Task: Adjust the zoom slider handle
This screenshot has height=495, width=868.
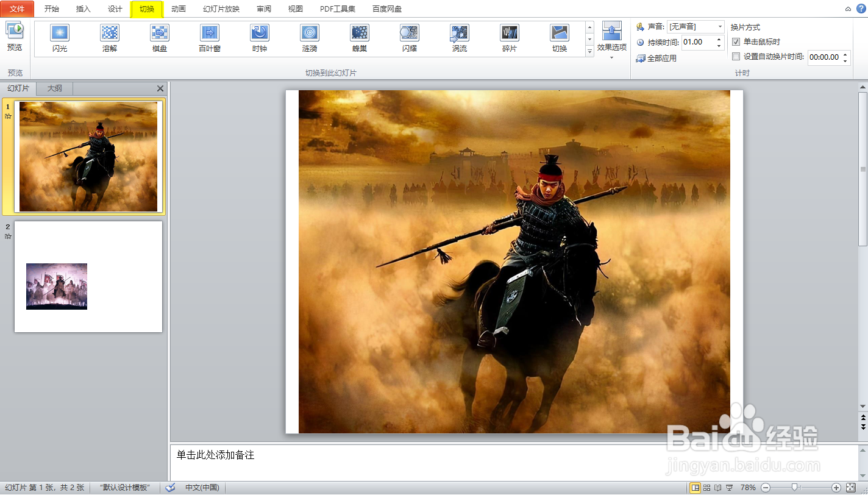Action: [x=794, y=487]
